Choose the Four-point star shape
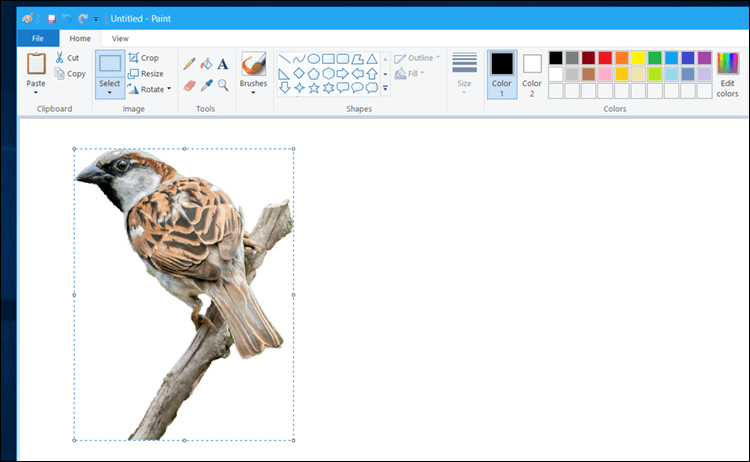Viewport: 750px width, 462px height. click(299, 88)
